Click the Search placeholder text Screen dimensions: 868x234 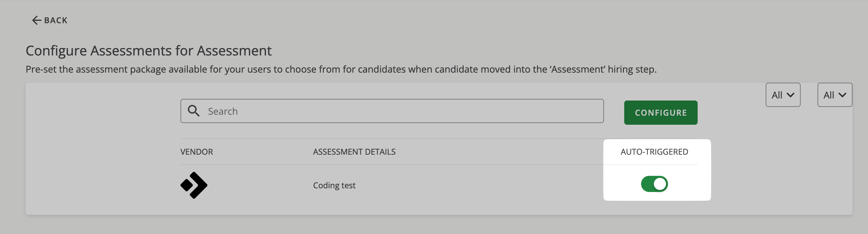[x=223, y=111]
